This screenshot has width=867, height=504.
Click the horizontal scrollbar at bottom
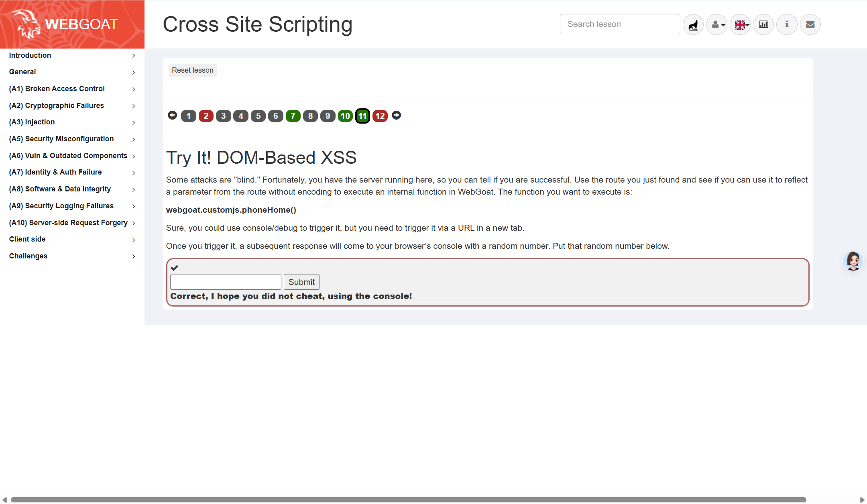408,500
